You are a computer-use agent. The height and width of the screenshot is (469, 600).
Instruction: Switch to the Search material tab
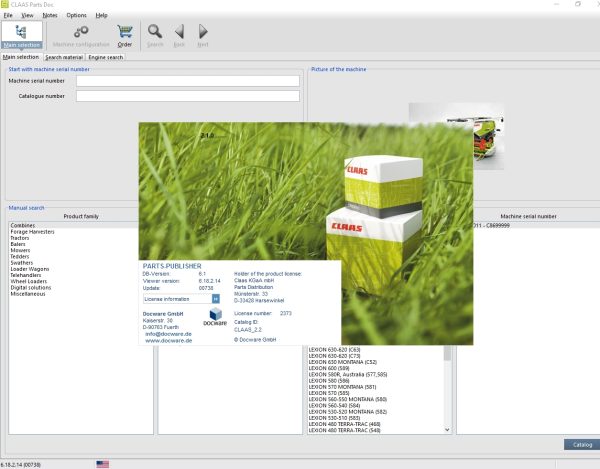pos(64,57)
